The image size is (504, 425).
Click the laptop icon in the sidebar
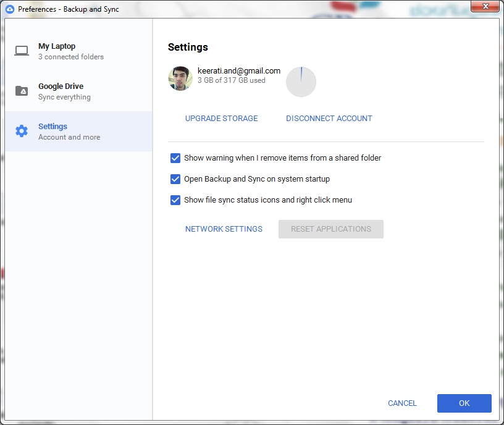point(22,51)
